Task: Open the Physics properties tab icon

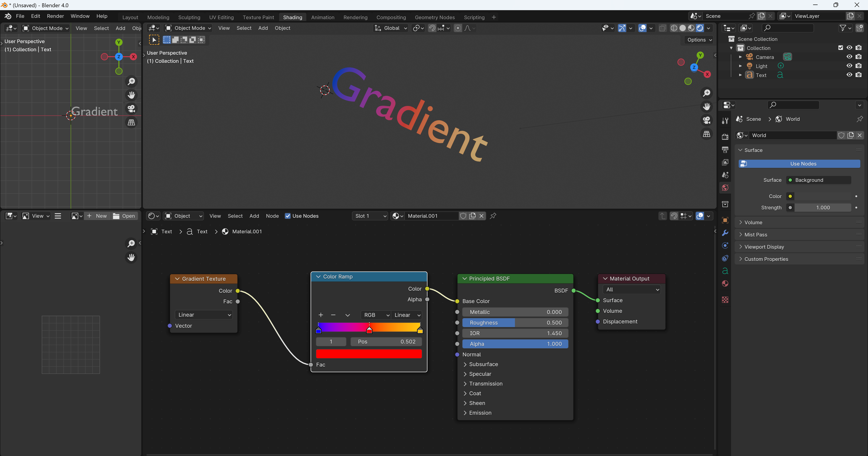Action: click(x=725, y=246)
